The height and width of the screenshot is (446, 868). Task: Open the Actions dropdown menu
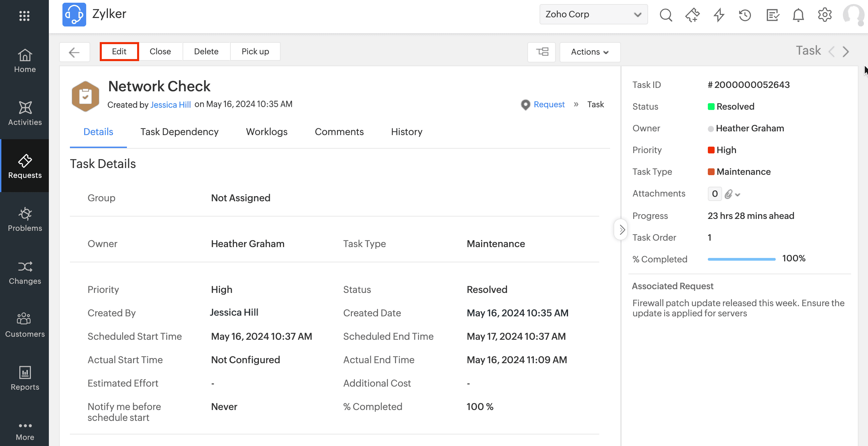click(x=590, y=52)
